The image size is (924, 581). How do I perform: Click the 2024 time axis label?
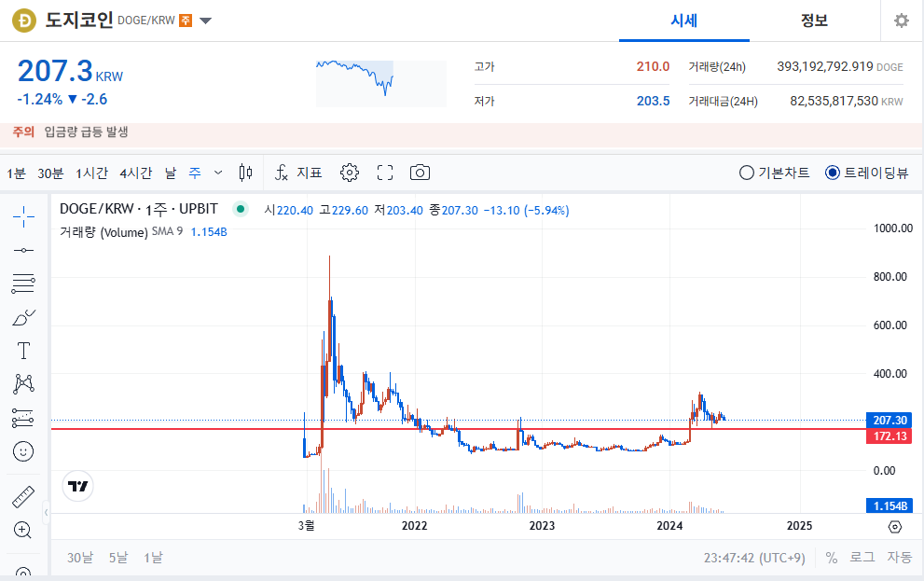coord(670,526)
